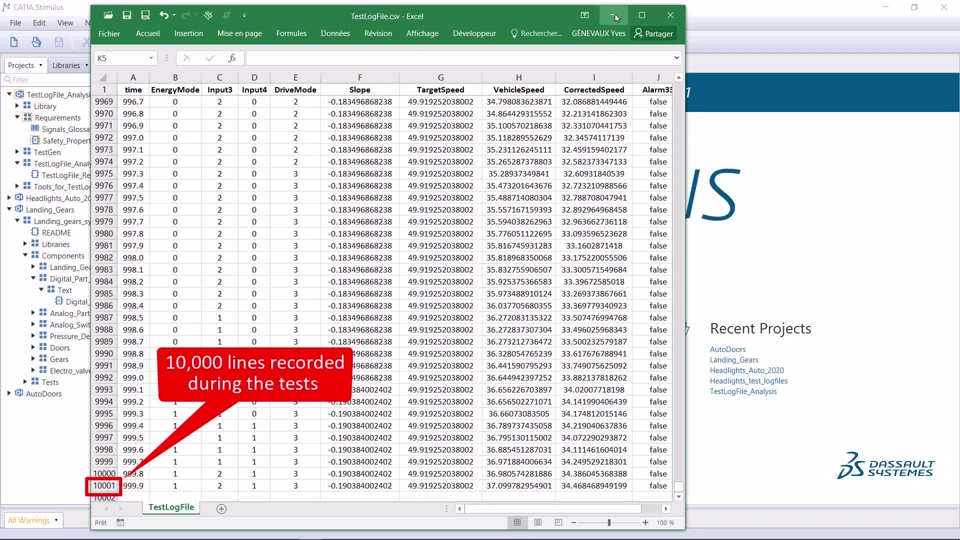This screenshot has width=960, height=540.
Task: Save the workbook with Excel floppy icon
Action: point(127,15)
